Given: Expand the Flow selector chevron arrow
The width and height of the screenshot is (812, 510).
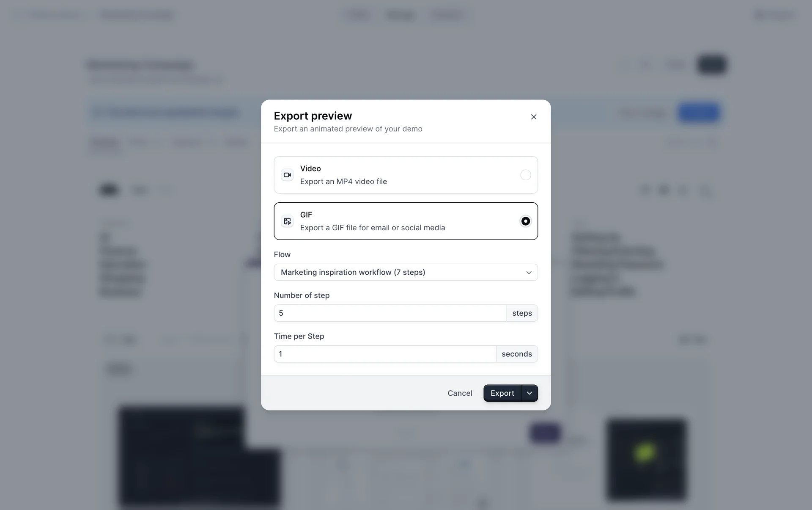Looking at the screenshot, I should 529,273.
